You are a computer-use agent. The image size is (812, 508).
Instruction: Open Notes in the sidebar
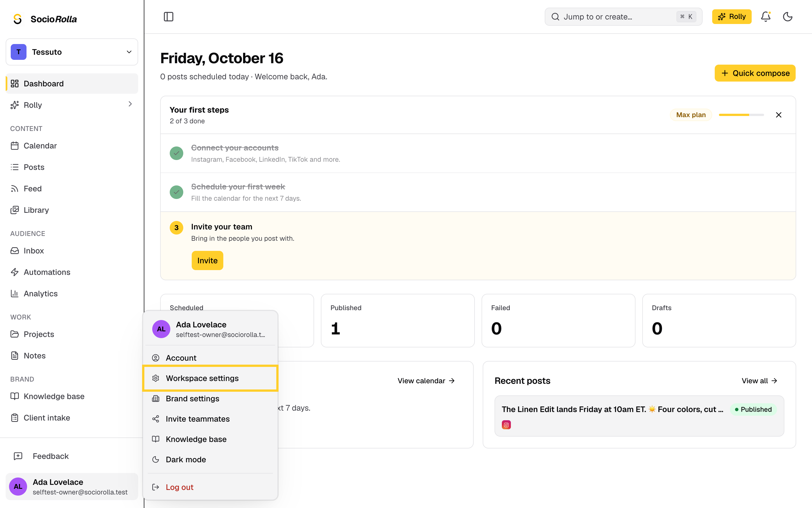pos(72,356)
